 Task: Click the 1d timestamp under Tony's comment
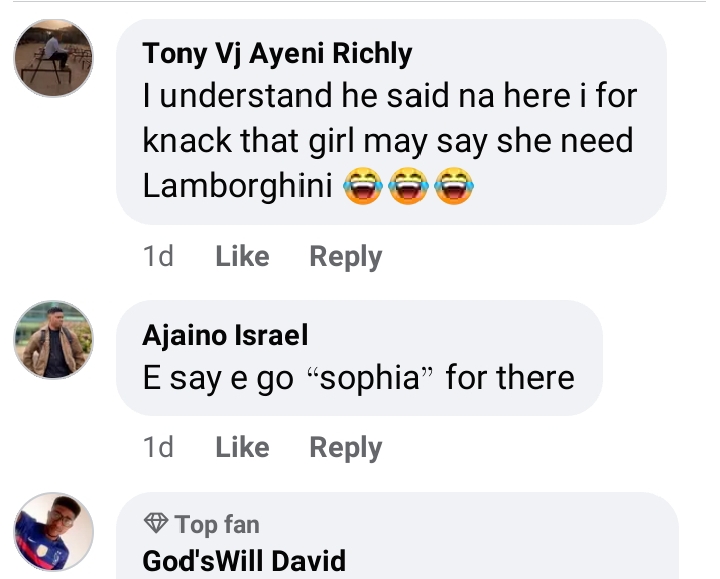[x=158, y=257]
